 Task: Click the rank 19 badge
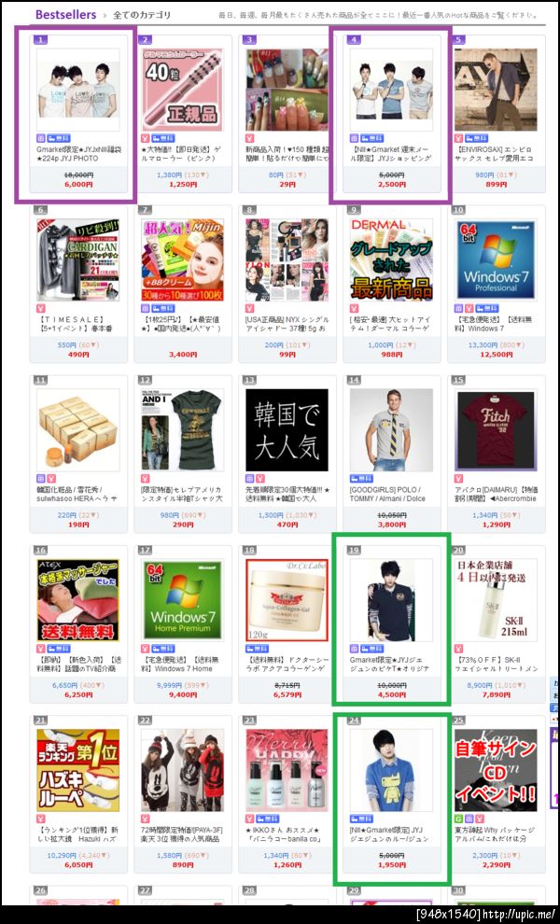(x=355, y=551)
